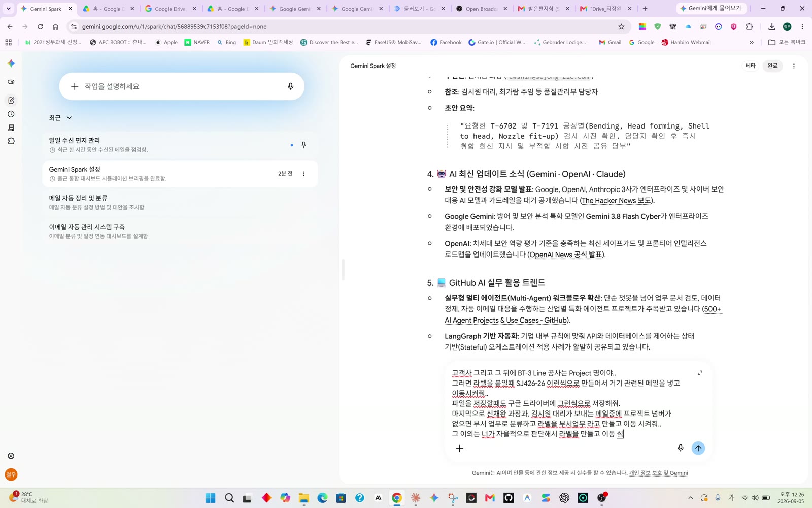The height and width of the screenshot is (508, 812).
Task: Expand the 최근 dropdown list
Action: [60, 118]
